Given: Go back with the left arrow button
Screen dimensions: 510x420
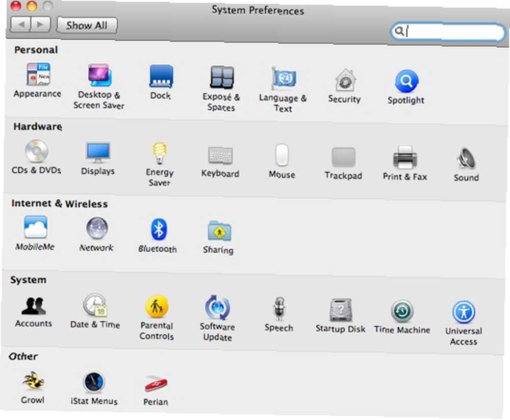Looking at the screenshot, I should pyautogui.click(x=21, y=24).
